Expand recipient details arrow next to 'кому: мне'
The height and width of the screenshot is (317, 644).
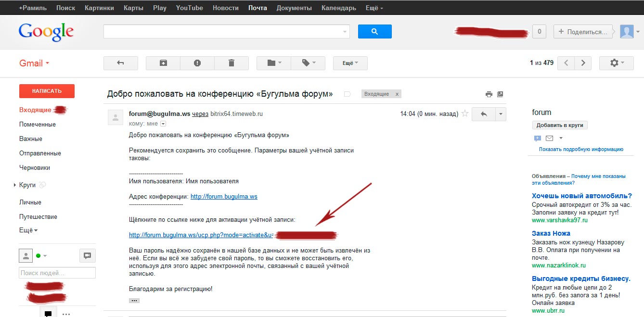coord(163,124)
